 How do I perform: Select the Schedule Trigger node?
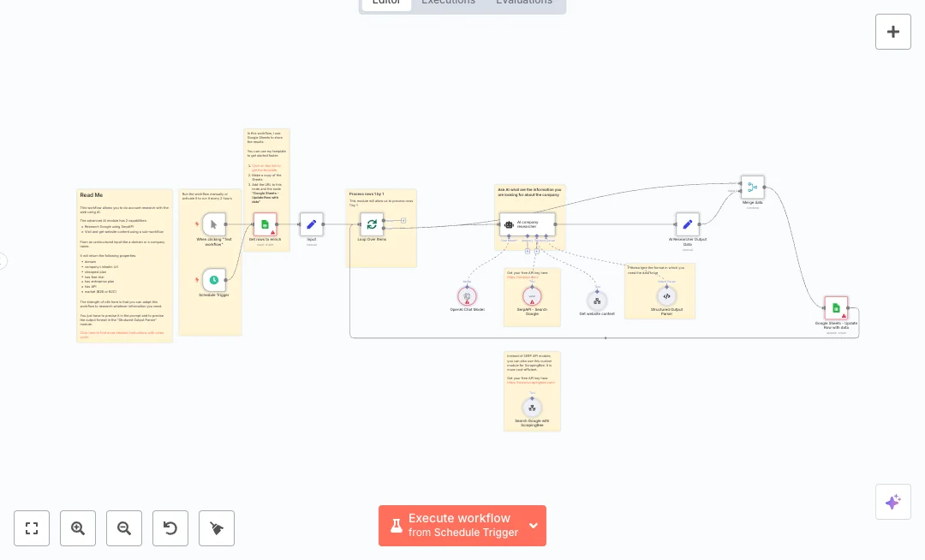pyautogui.click(x=214, y=279)
